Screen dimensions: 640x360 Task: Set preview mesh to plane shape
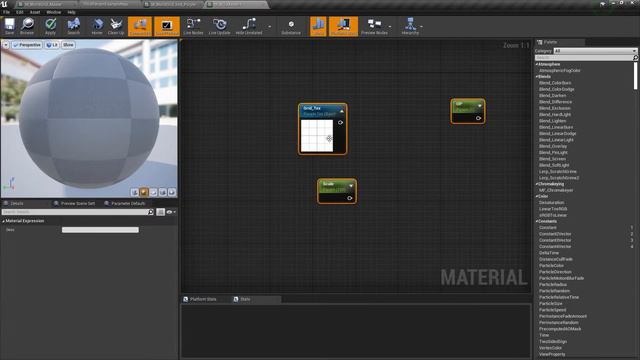coord(153,192)
